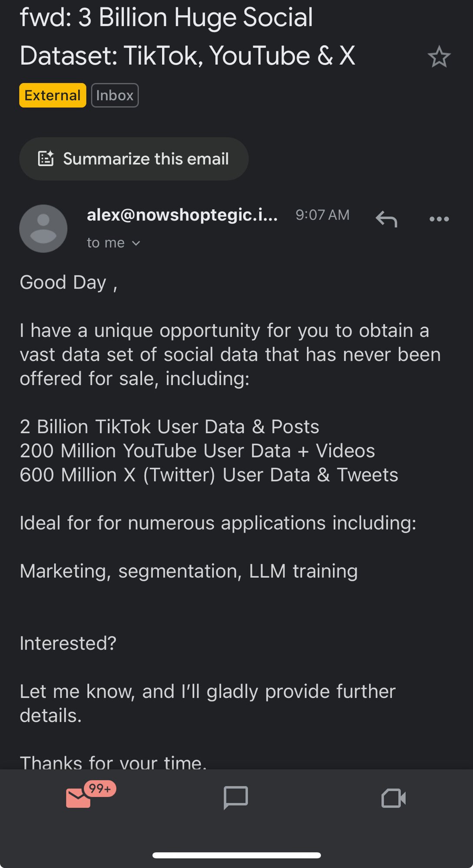Open the Mail tab with 99+ badge
The height and width of the screenshot is (868, 473).
79,798
